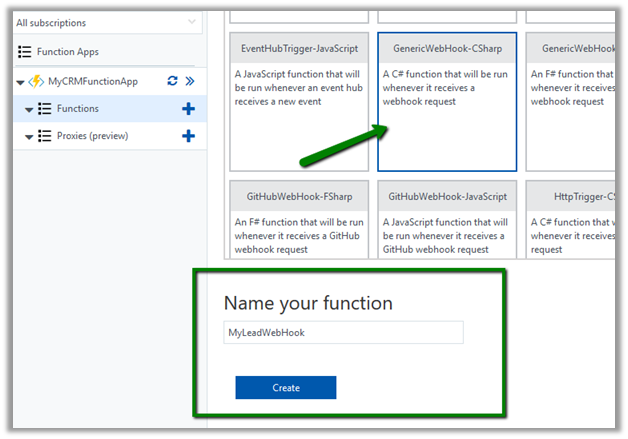This screenshot has height=439, width=628.
Task: Click the Functions list icon
Action: (x=44, y=109)
